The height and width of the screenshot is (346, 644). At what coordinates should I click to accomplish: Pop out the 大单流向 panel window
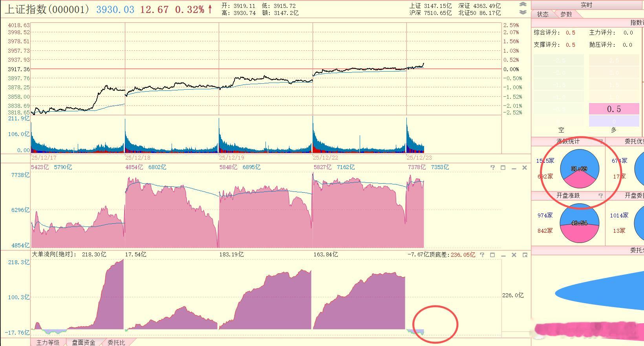click(525, 255)
